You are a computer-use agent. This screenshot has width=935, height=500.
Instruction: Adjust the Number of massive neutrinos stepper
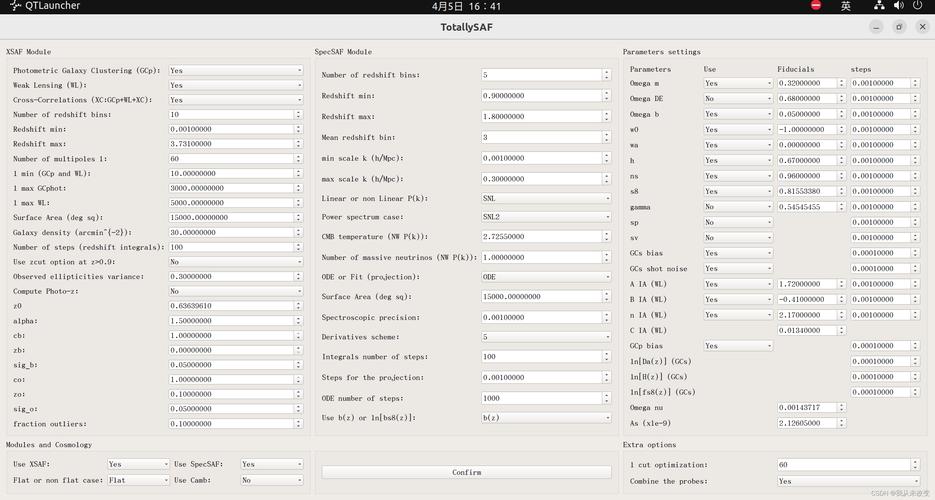click(606, 257)
